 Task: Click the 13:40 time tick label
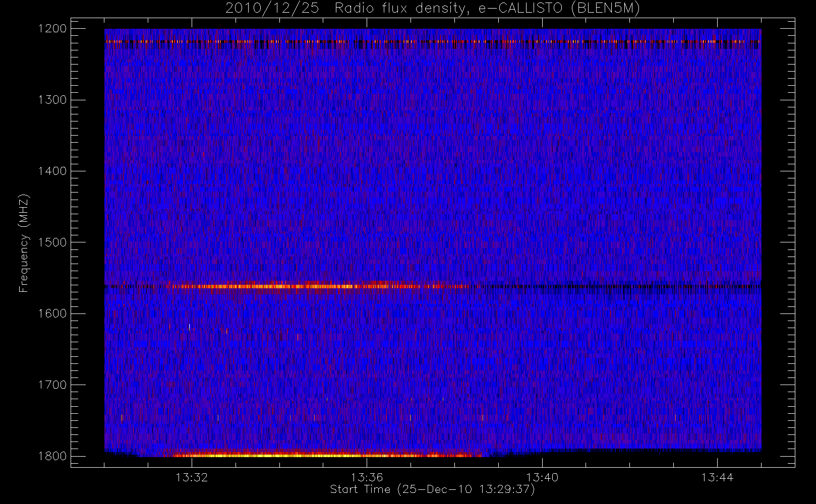click(542, 477)
